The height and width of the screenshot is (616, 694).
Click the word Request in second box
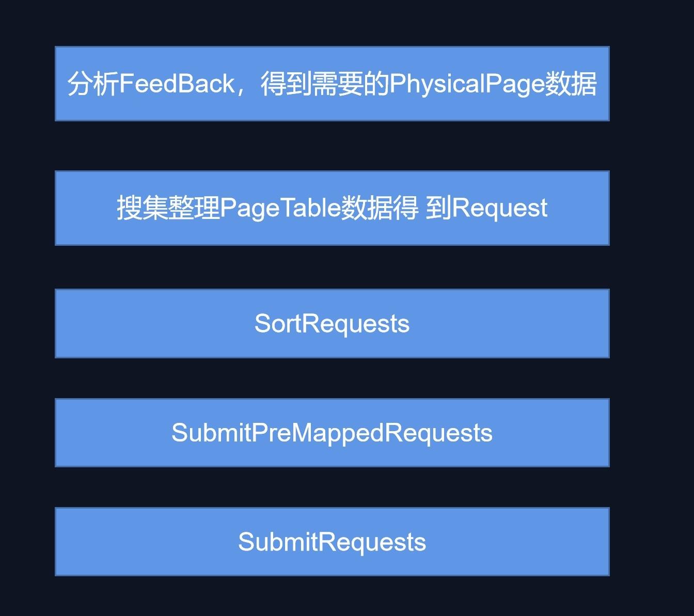(x=499, y=208)
